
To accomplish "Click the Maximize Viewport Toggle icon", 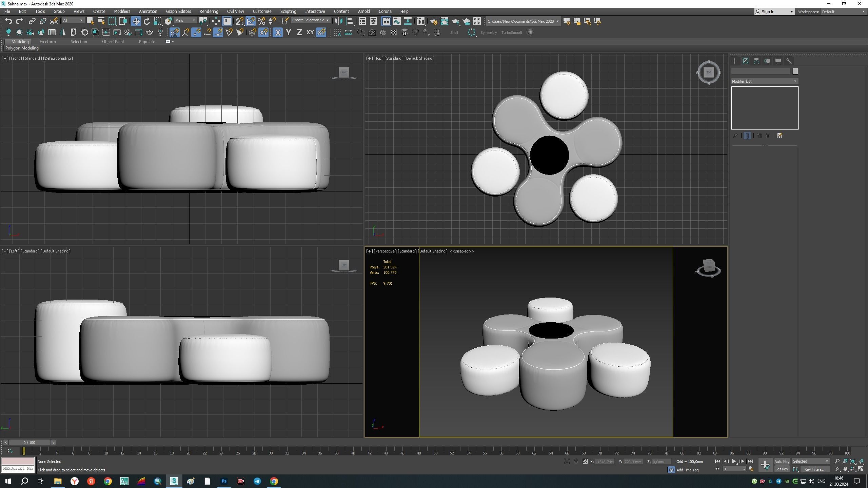I will (x=861, y=469).
